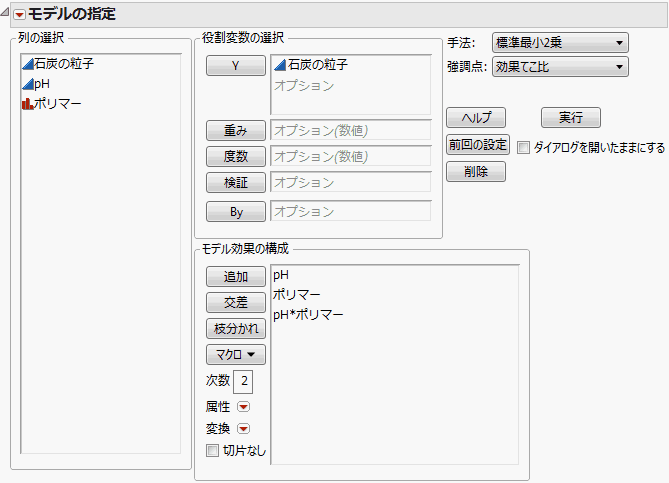This screenshot has width=669, height=483.
Task: Click the 削除 button
Action: [476, 172]
